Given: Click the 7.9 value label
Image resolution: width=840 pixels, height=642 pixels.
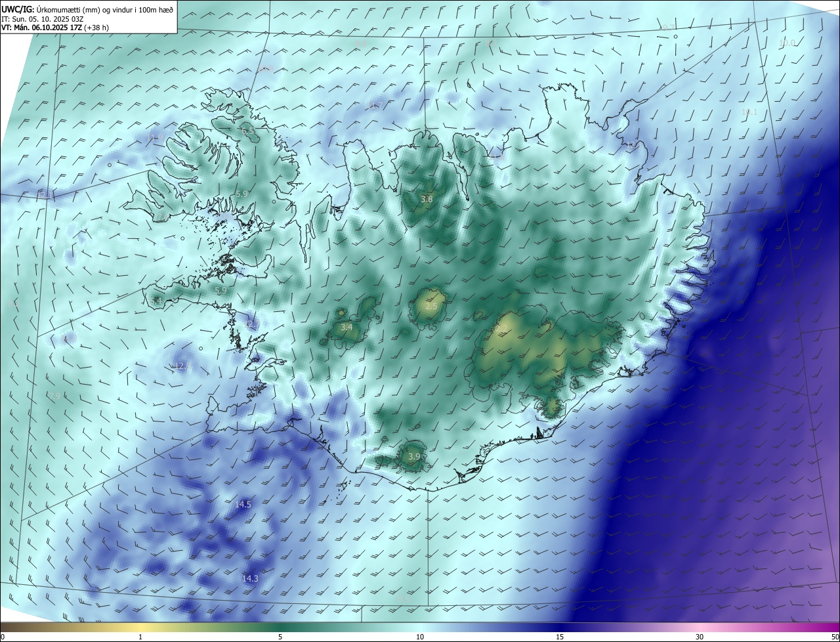Looking at the screenshot, I should (x=54, y=396).
